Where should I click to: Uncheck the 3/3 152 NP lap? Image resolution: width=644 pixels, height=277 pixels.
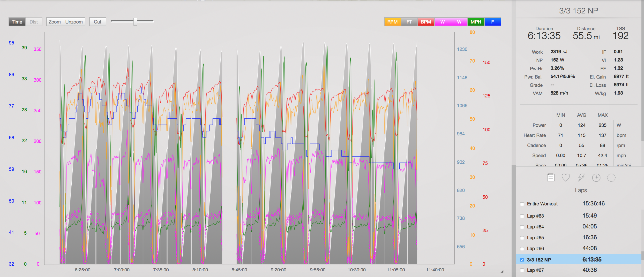522,260
